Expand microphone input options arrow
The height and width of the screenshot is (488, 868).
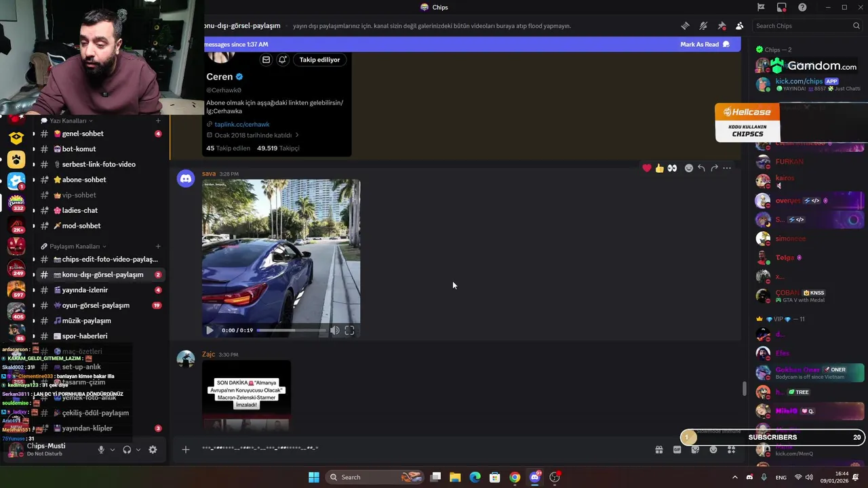pos(113,449)
